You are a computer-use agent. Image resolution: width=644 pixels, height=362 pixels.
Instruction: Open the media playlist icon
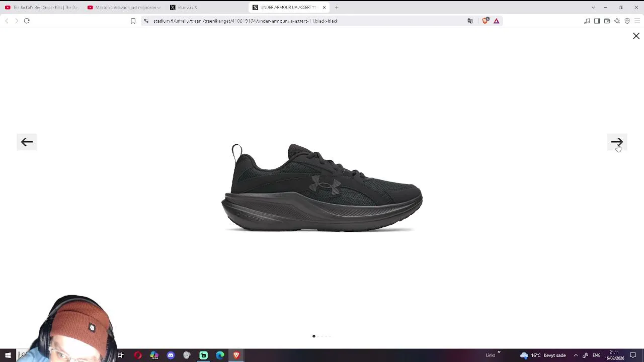click(x=587, y=21)
